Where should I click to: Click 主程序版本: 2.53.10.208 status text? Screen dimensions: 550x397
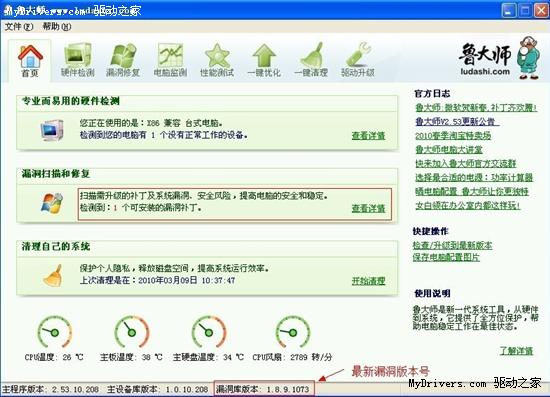[x=51, y=389]
